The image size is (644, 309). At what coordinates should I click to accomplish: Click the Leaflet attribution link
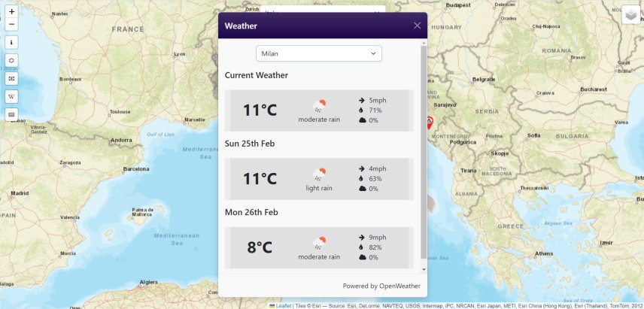coord(284,306)
